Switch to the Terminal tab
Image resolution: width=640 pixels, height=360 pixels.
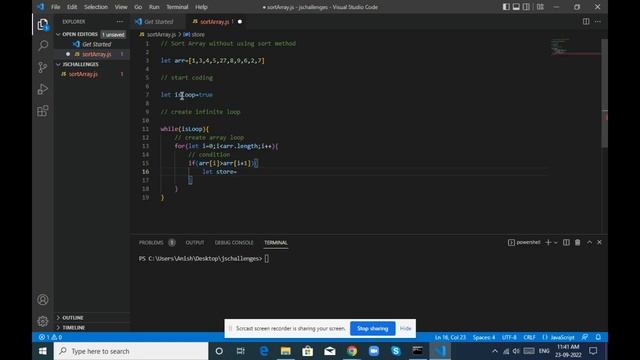[276, 242]
